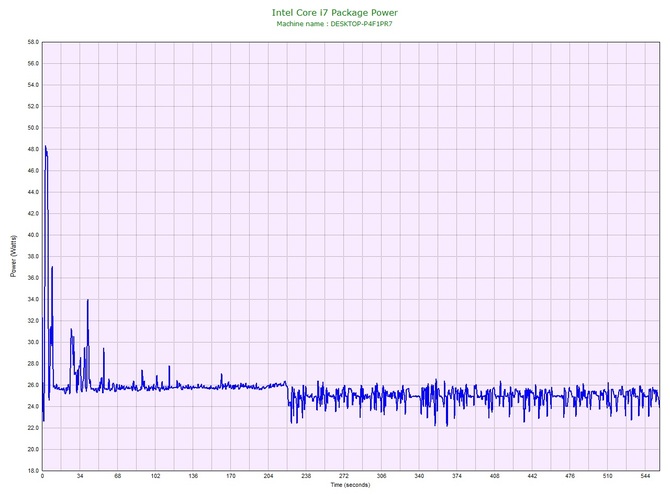Viewport: 670px width, 502px height.
Task: Click the 48.0 y-axis value
Action: tap(33, 149)
